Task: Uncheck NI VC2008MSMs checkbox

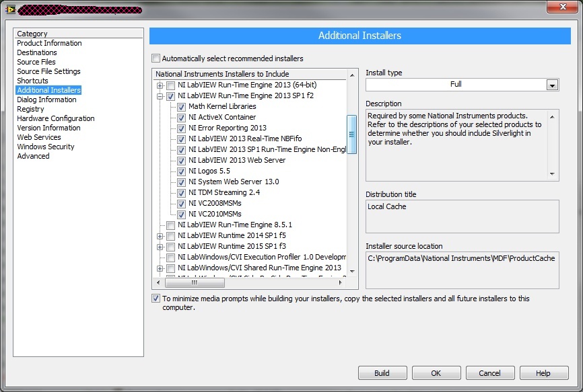Action: [182, 204]
